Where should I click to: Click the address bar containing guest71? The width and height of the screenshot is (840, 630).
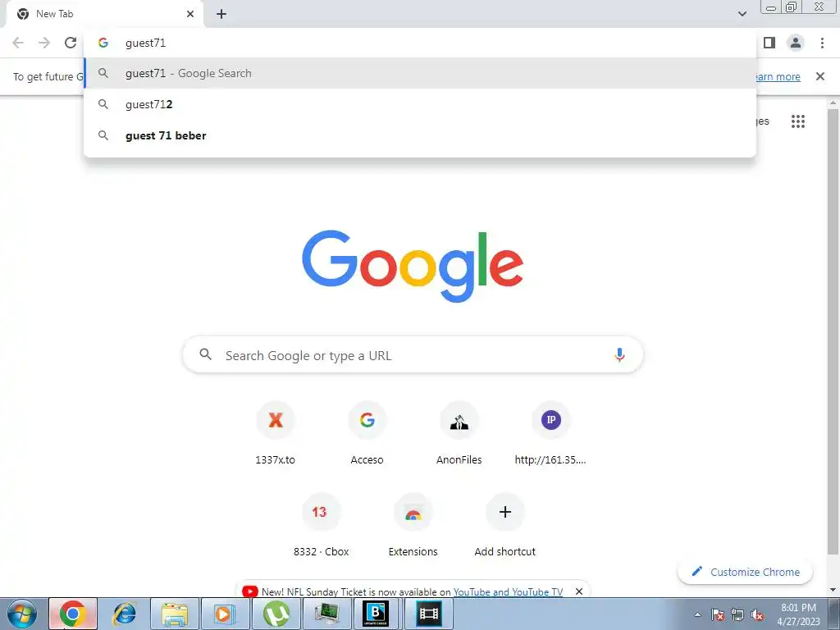(x=420, y=43)
